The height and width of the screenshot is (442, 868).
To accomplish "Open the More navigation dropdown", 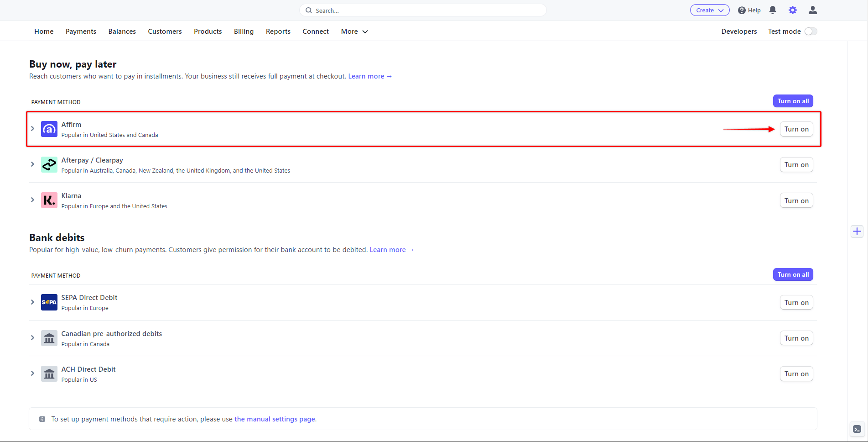I will point(354,31).
